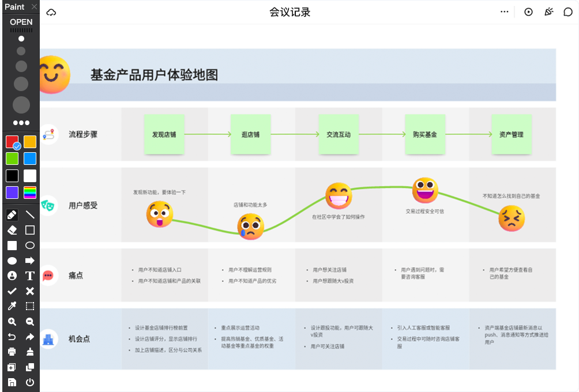Select the line drawing tool
The width and height of the screenshot is (579, 392).
pyautogui.click(x=30, y=214)
